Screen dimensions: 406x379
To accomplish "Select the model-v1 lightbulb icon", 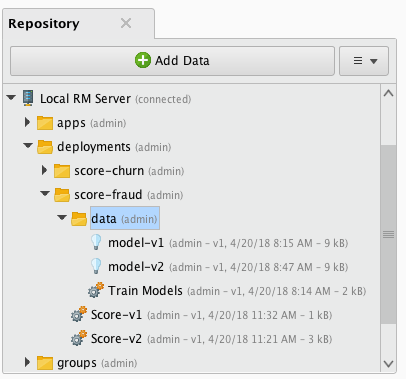I will tap(96, 242).
